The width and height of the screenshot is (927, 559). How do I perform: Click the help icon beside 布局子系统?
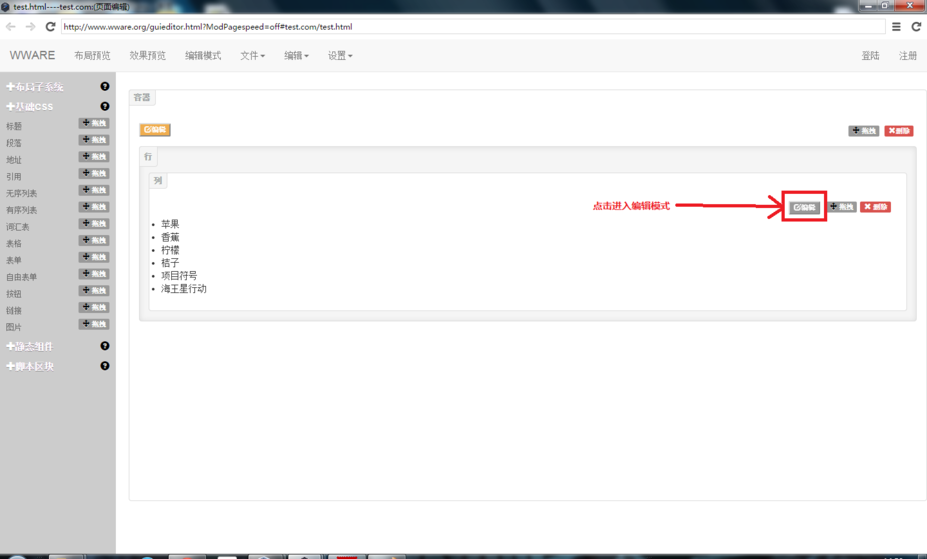click(x=105, y=86)
